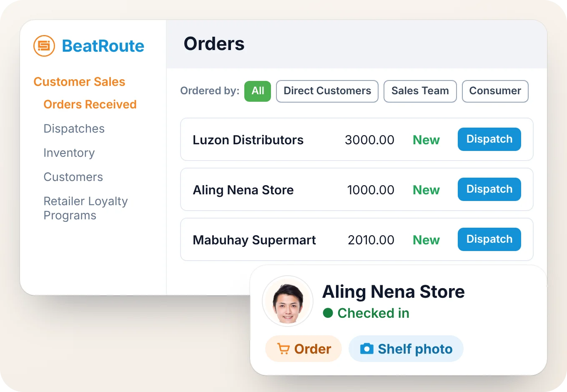Screen dimensions: 567x392
Task: Click the 3000.00 order amount
Action: click(x=369, y=140)
